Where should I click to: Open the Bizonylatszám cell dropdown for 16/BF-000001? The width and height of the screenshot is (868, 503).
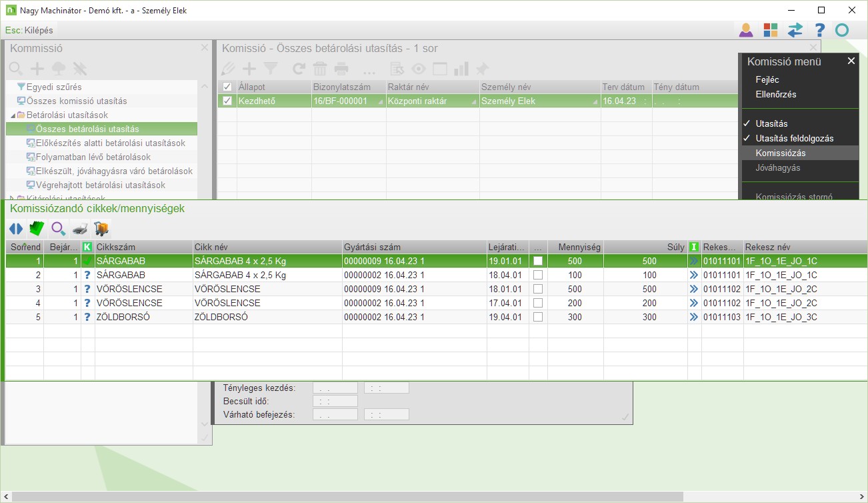pyautogui.click(x=381, y=101)
